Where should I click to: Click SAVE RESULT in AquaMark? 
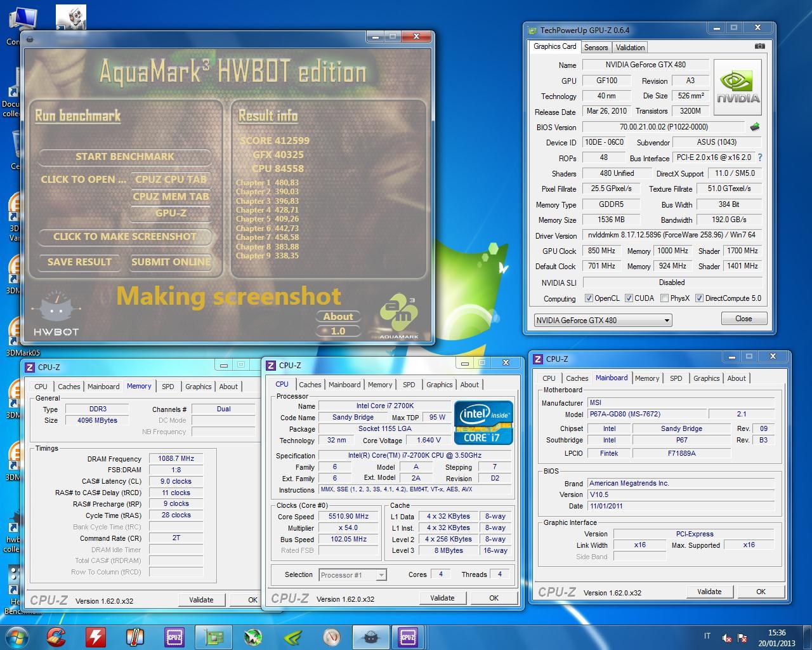79,262
